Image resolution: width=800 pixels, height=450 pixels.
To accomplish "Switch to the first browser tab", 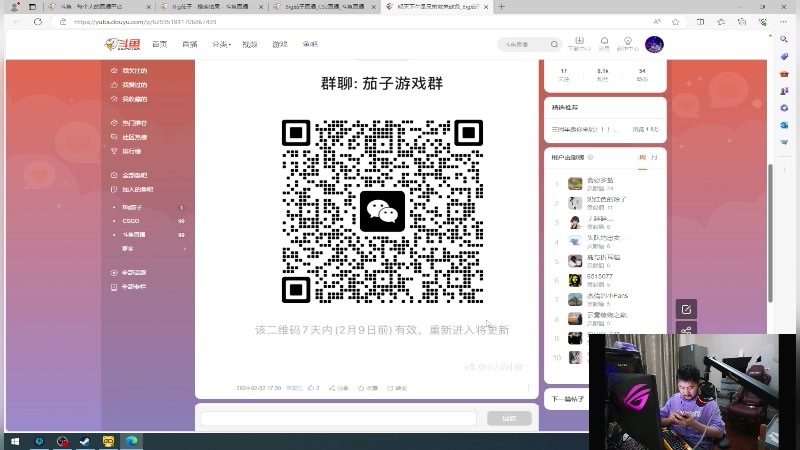I will coord(98,7).
